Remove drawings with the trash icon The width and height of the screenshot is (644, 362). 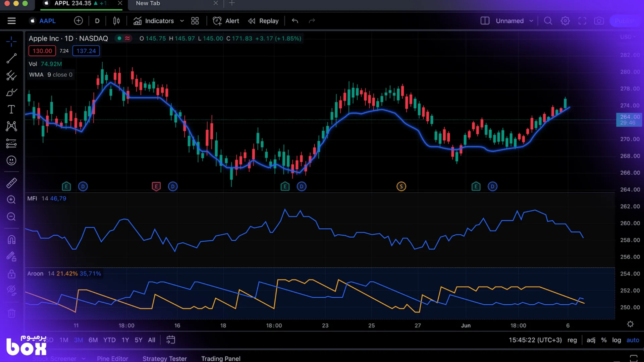point(11,313)
